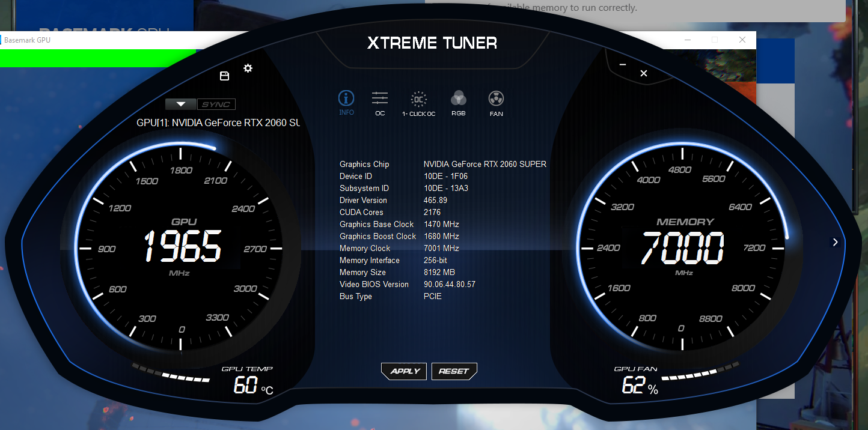The width and height of the screenshot is (868, 430).
Task: Click the save profile floppy icon
Action: coord(224,76)
